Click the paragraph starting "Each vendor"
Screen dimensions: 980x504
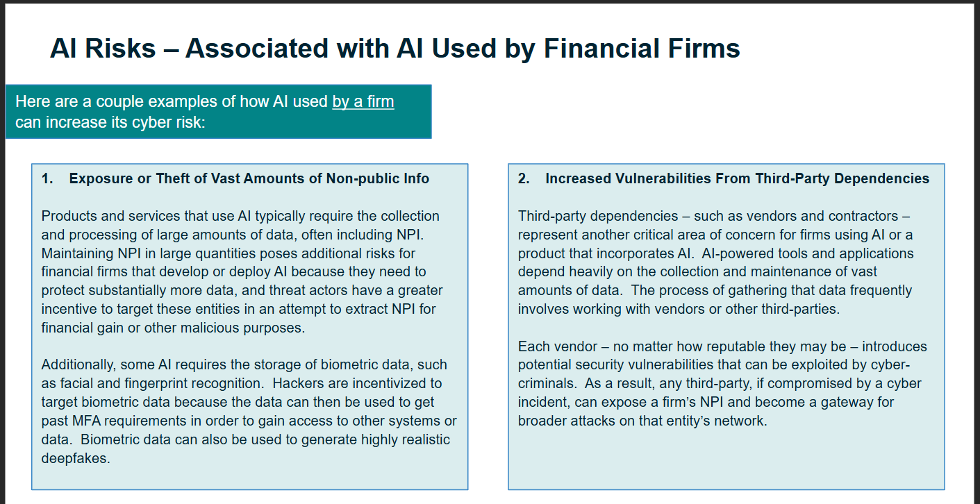[x=722, y=383]
